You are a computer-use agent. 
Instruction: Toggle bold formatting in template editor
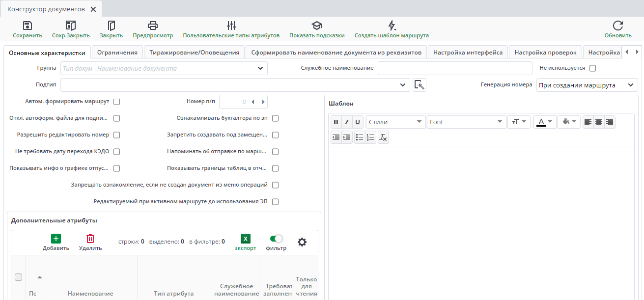(x=336, y=122)
